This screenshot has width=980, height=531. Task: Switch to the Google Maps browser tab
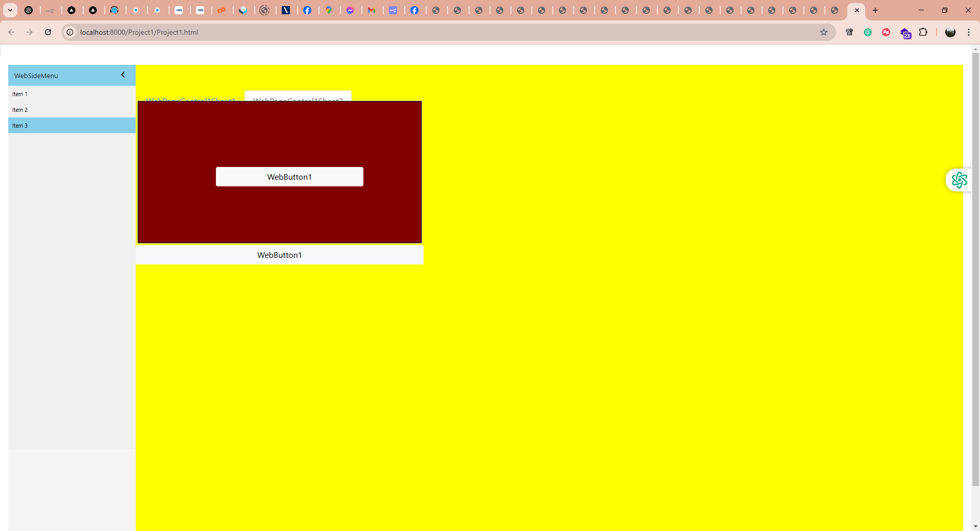(329, 10)
